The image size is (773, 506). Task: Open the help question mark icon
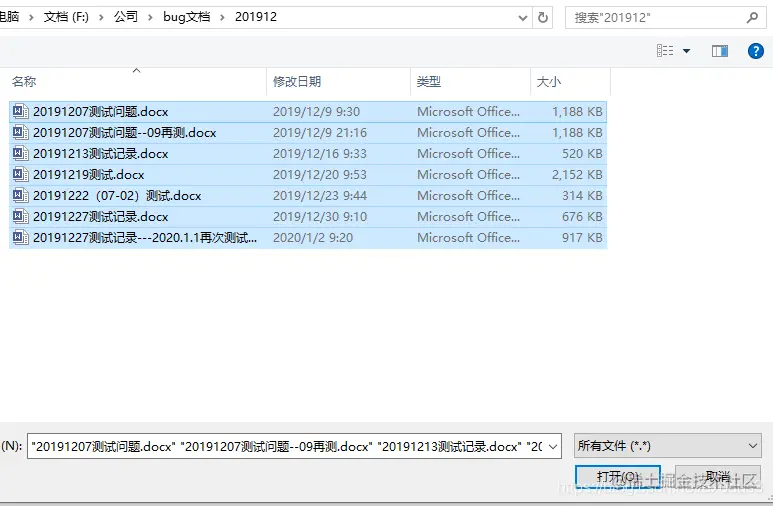755,51
